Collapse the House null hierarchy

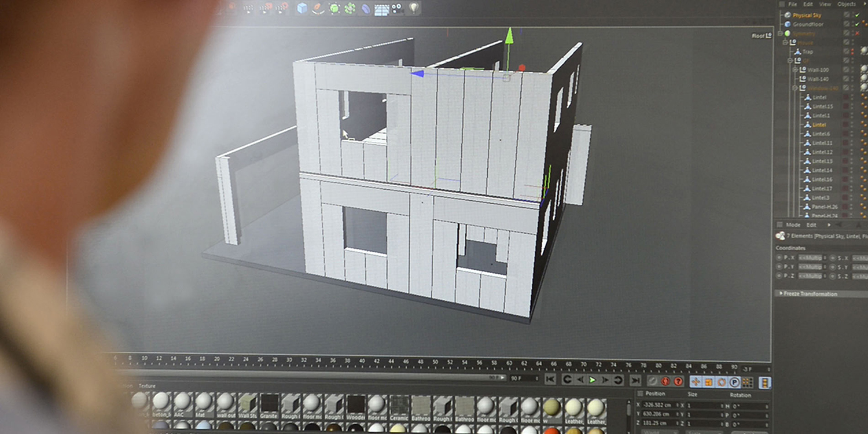click(x=785, y=42)
